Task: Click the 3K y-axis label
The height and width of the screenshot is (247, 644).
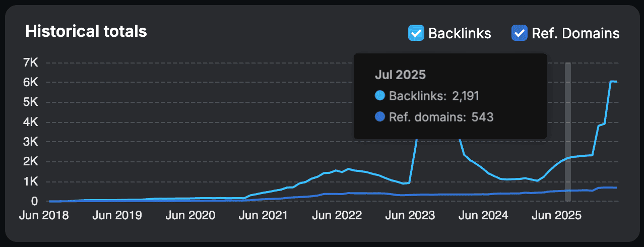Action: [31, 142]
